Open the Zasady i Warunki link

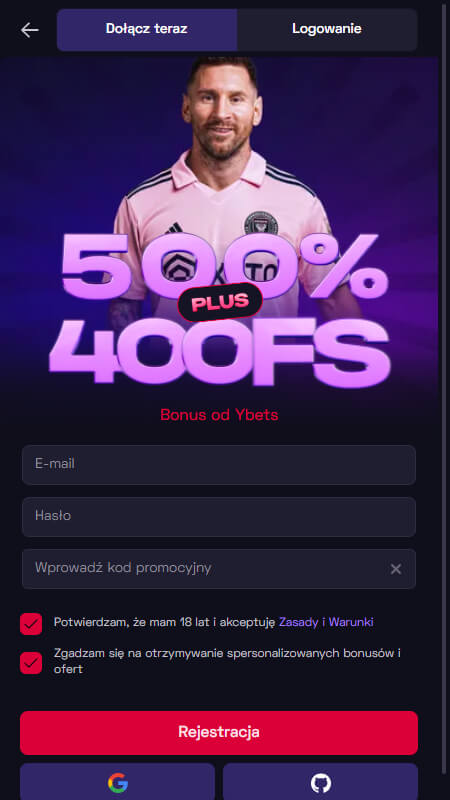[326, 622]
